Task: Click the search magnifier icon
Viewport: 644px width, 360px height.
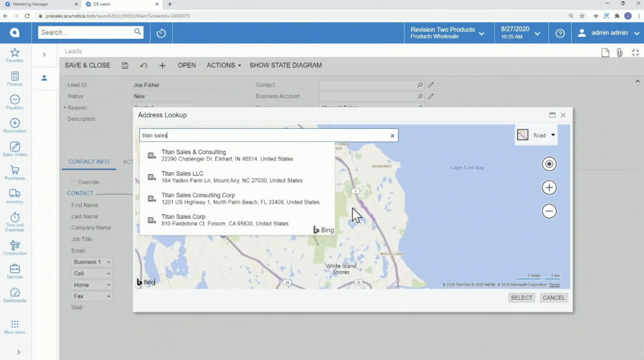Action: click(x=137, y=32)
